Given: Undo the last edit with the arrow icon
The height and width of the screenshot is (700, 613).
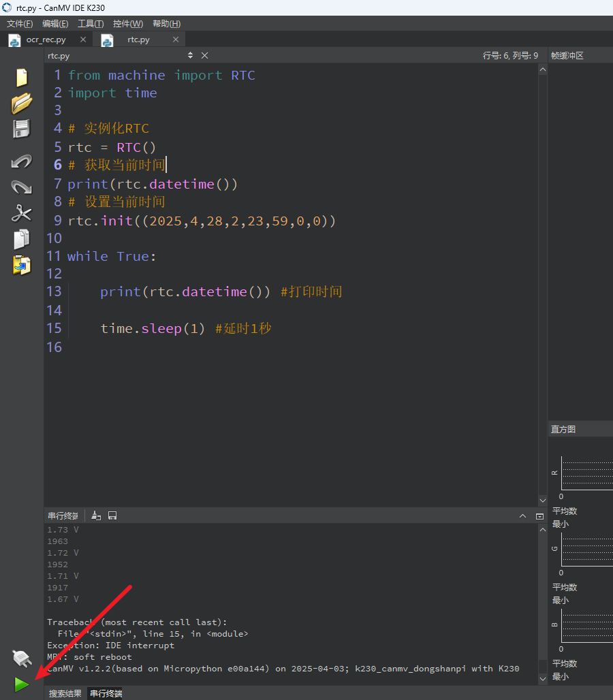Looking at the screenshot, I should coord(21,161).
